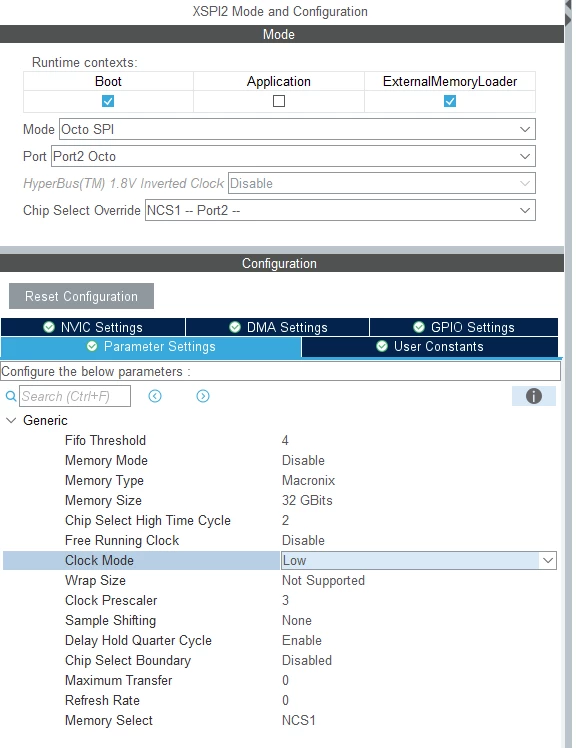Click the Delay Hold Quarter Cycle Enable value
This screenshot has height=748, width=576.
tap(302, 641)
